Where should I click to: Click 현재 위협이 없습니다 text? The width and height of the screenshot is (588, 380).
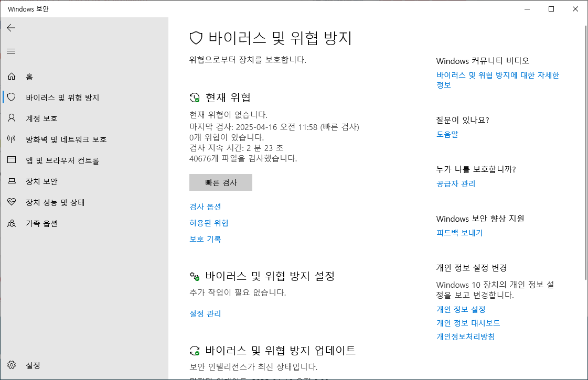click(x=228, y=115)
